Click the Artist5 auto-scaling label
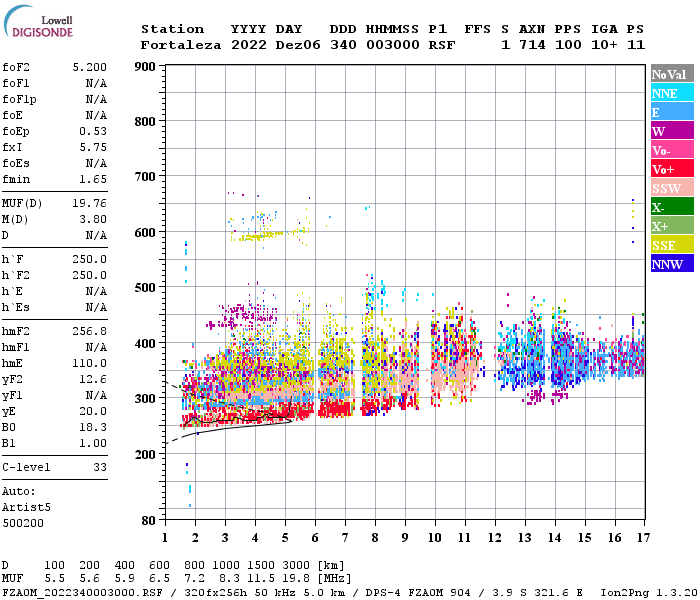The image size is (700, 600). click(26, 508)
